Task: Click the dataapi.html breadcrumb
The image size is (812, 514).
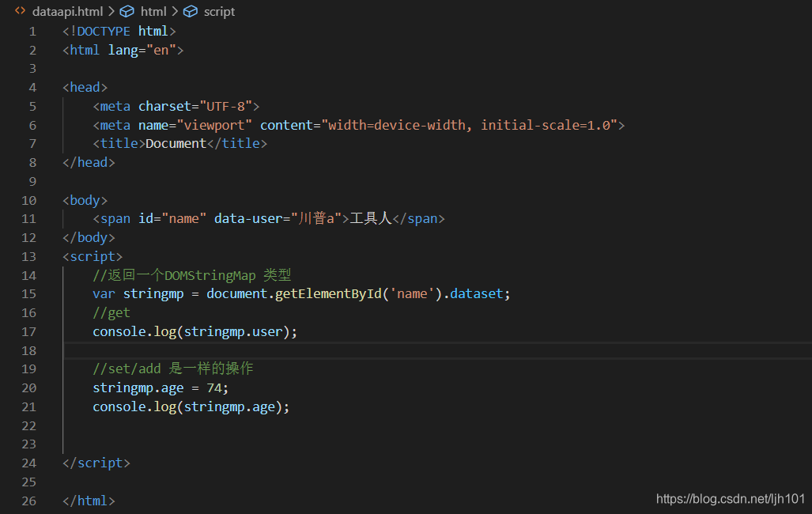Action: [x=67, y=11]
